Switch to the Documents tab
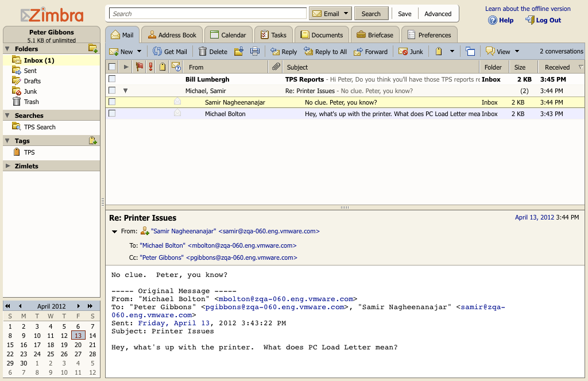 coord(322,34)
